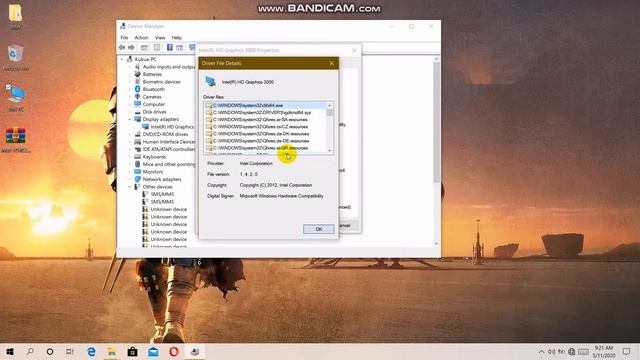Open the notifications action center
This screenshot has height=360, width=640.
point(626,351)
